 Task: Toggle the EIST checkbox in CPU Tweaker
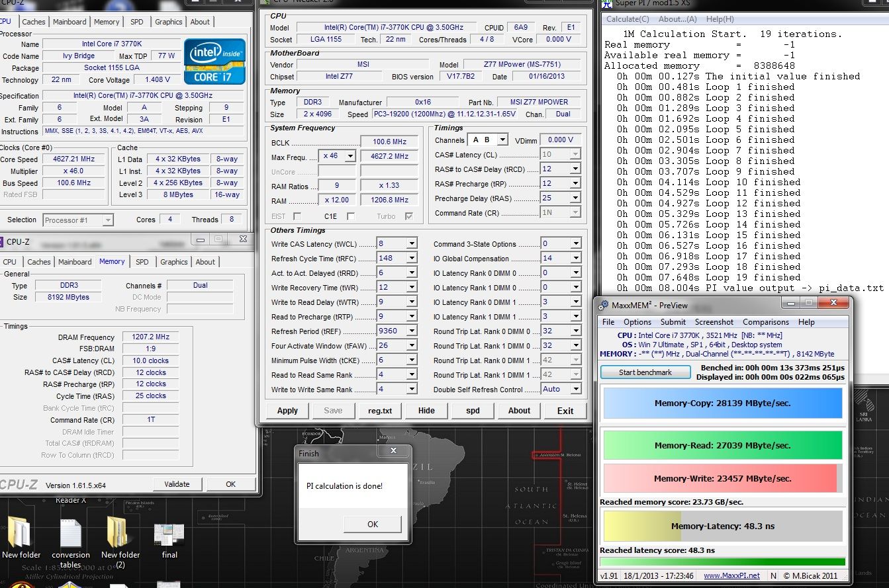tap(297, 216)
